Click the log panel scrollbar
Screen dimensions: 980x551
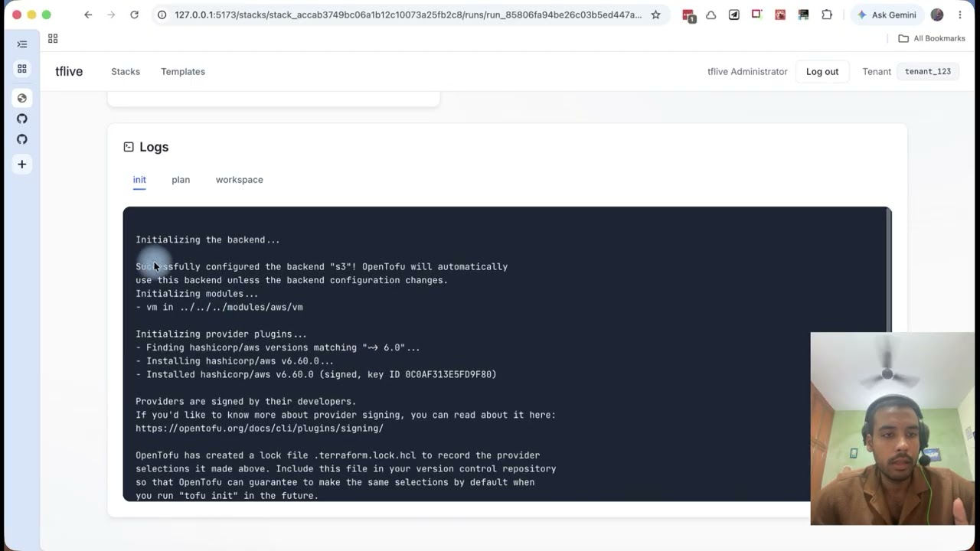coord(888,269)
